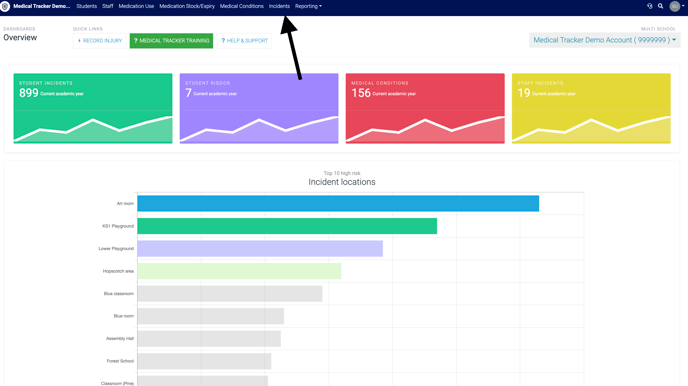Open the Staff Incidents 19 card
Screen dimensions: 688x386
pyautogui.click(x=591, y=108)
